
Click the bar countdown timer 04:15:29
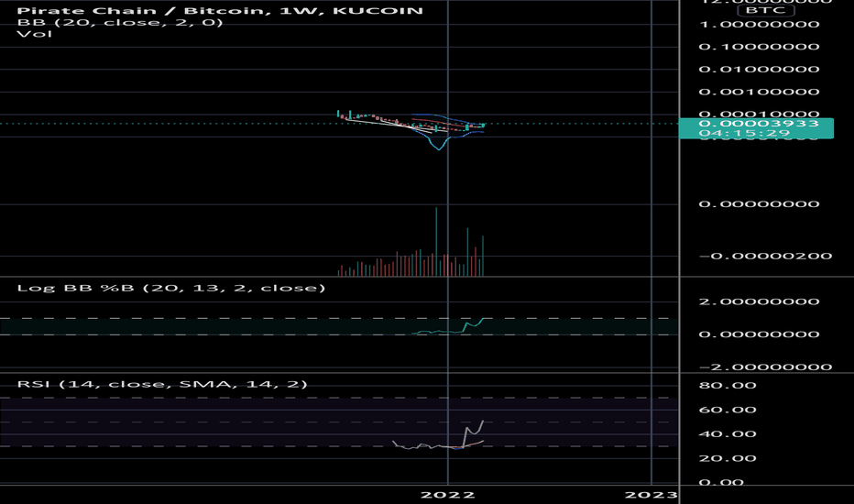click(x=744, y=133)
